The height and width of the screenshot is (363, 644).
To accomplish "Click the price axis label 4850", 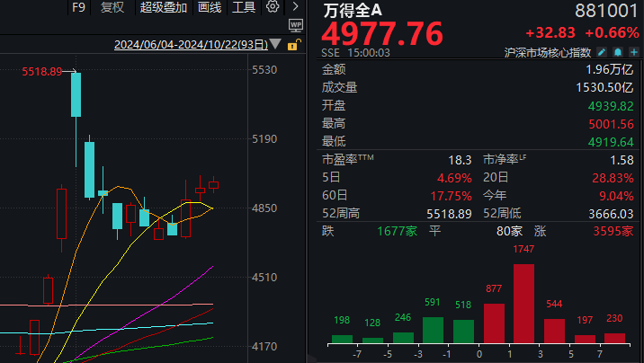I will [x=264, y=208].
